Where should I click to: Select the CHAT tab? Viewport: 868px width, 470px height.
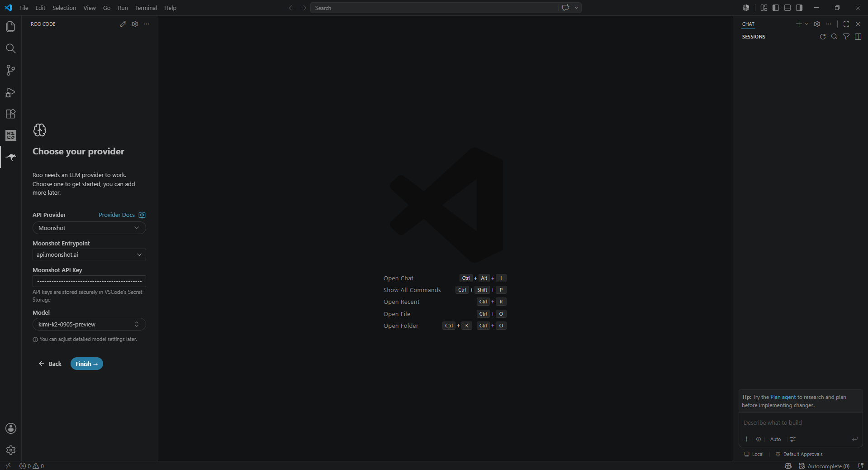(748, 24)
